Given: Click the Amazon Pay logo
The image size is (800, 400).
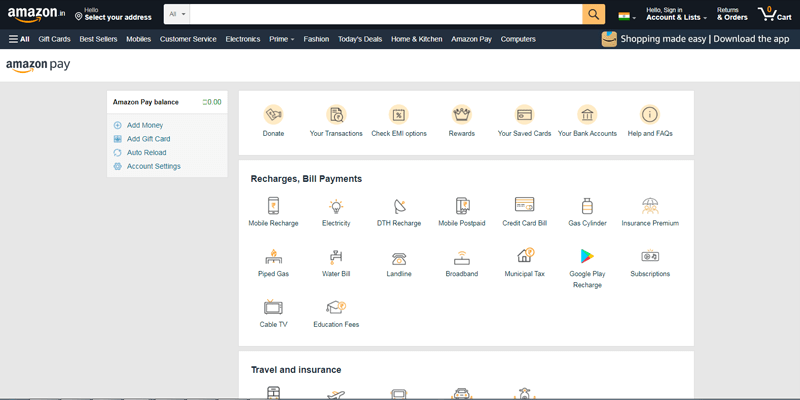Looking at the screenshot, I should (x=38, y=65).
